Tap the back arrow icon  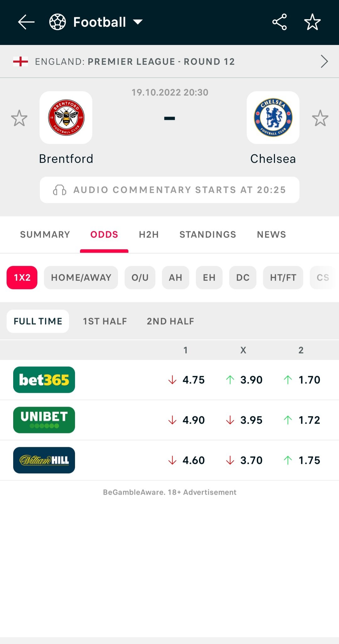pyautogui.click(x=26, y=22)
